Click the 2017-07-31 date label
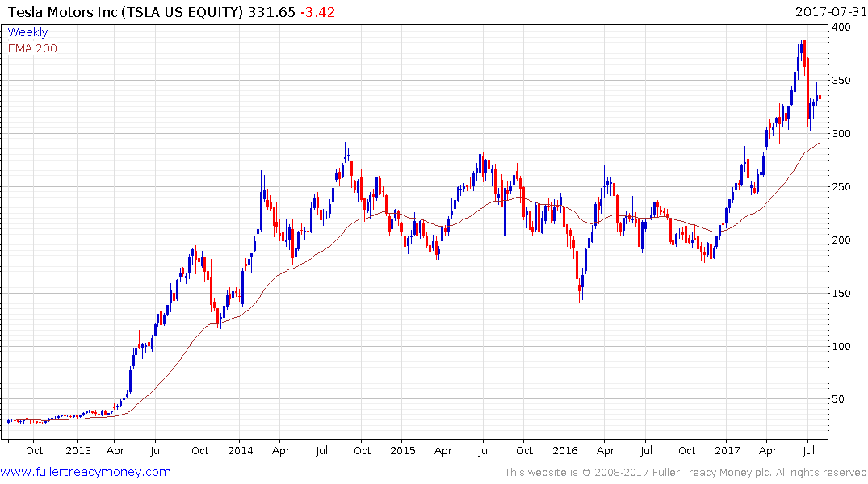This screenshot has width=868, height=484. click(831, 11)
